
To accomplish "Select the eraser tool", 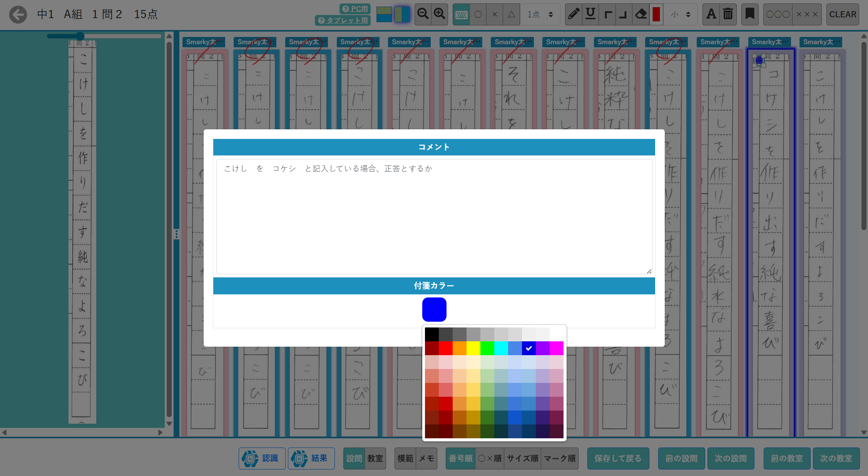I will point(641,14).
